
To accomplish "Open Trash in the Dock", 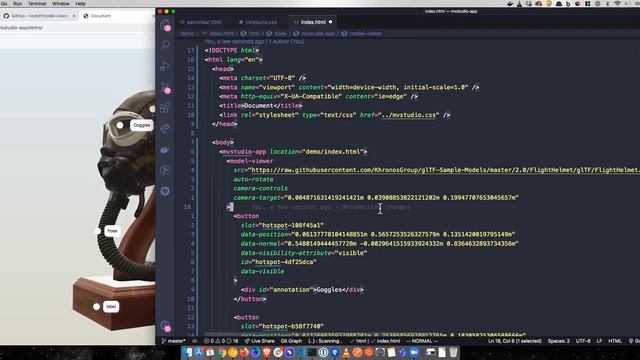I will (453, 352).
